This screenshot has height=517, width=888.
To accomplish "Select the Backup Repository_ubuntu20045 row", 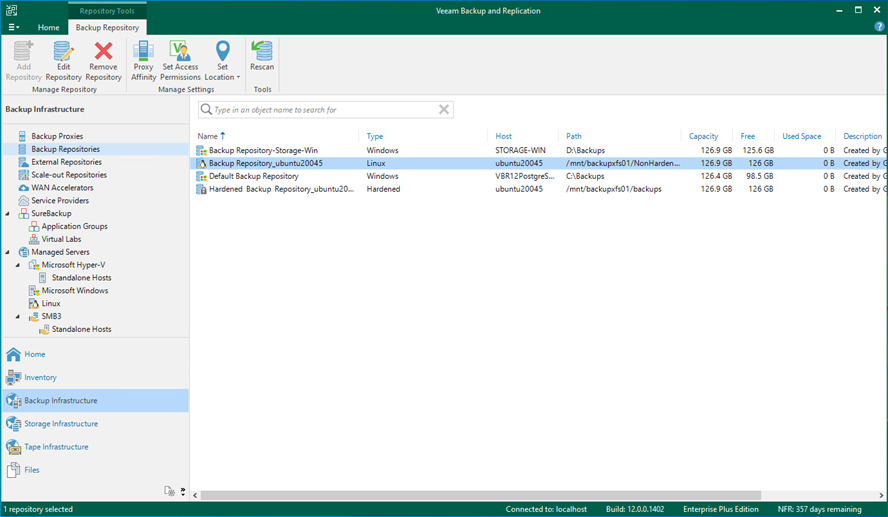I will (x=538, y=163).
